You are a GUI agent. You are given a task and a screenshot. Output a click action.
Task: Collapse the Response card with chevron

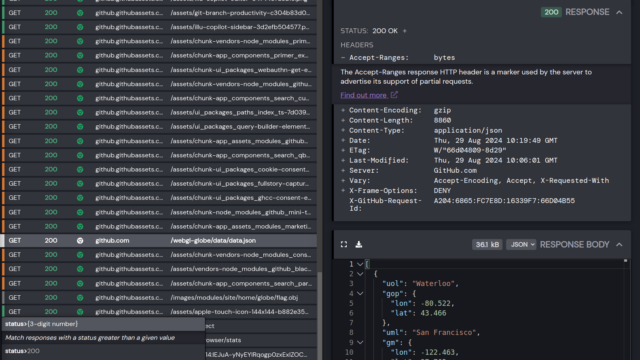[x=619, y=12]
